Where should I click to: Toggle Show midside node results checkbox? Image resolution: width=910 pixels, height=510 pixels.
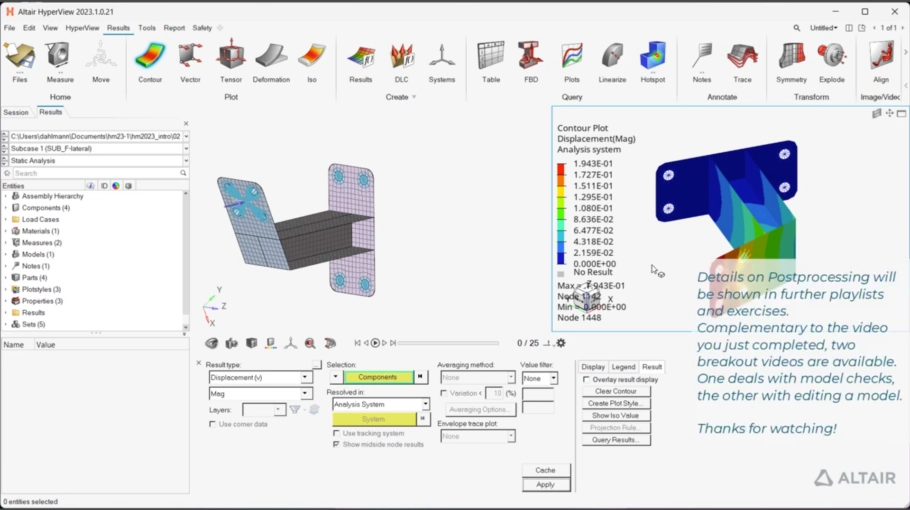337,444
